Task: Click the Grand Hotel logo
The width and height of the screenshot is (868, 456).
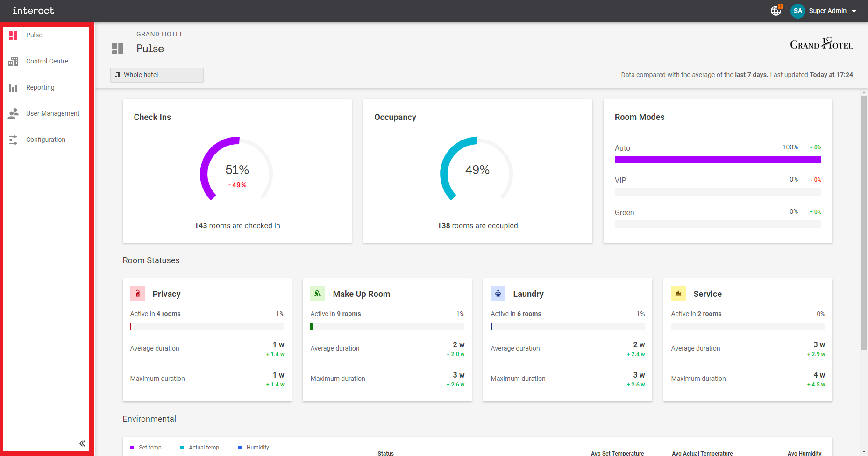Action: click(821, 43)
